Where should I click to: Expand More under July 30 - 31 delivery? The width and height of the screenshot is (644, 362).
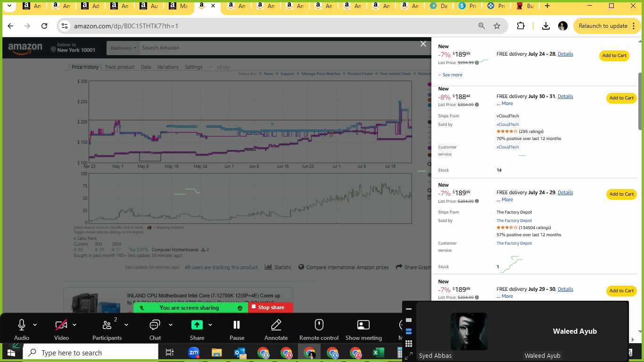click(x=507, y=103)
